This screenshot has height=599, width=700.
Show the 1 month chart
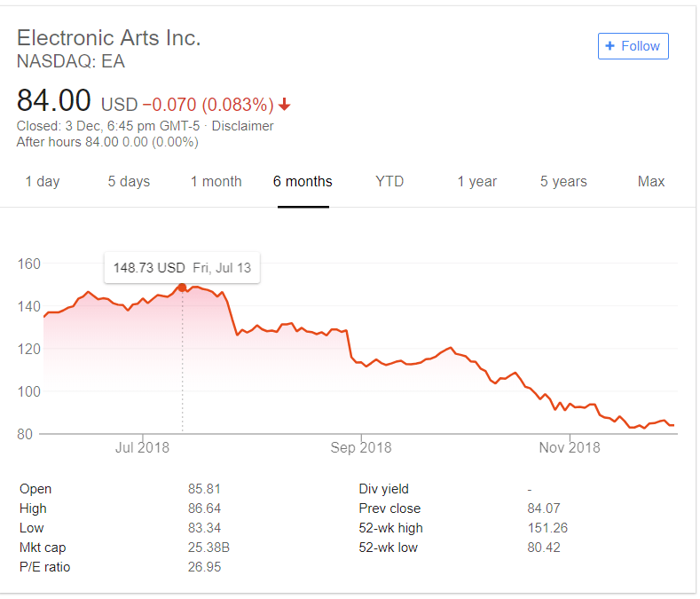pyautogui.click(x=216, y=182)
